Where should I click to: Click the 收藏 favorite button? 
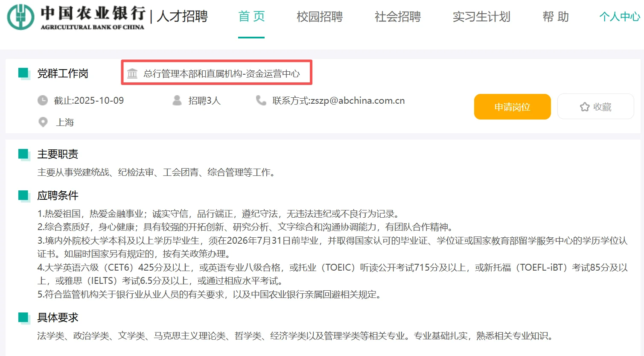click(x=596, y=107)
